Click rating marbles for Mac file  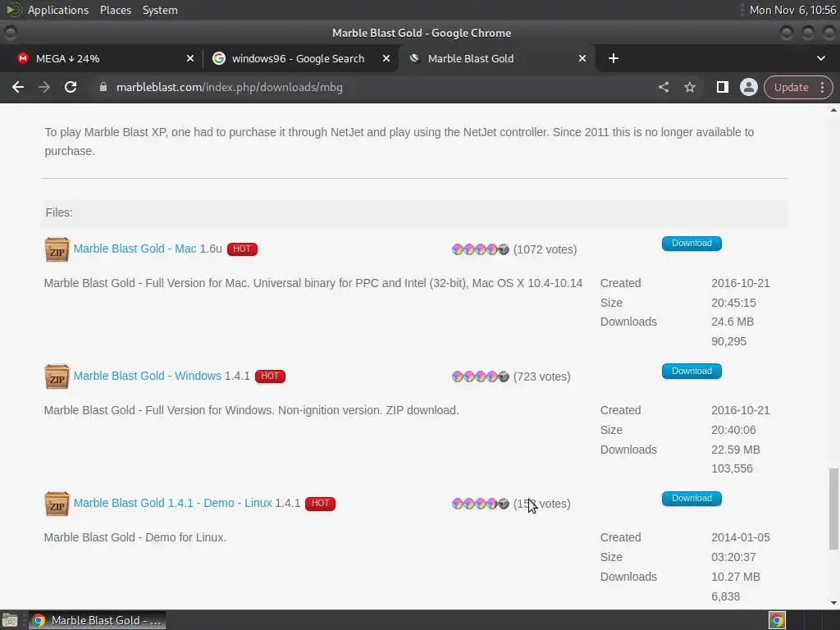click(x=481, y=249)
